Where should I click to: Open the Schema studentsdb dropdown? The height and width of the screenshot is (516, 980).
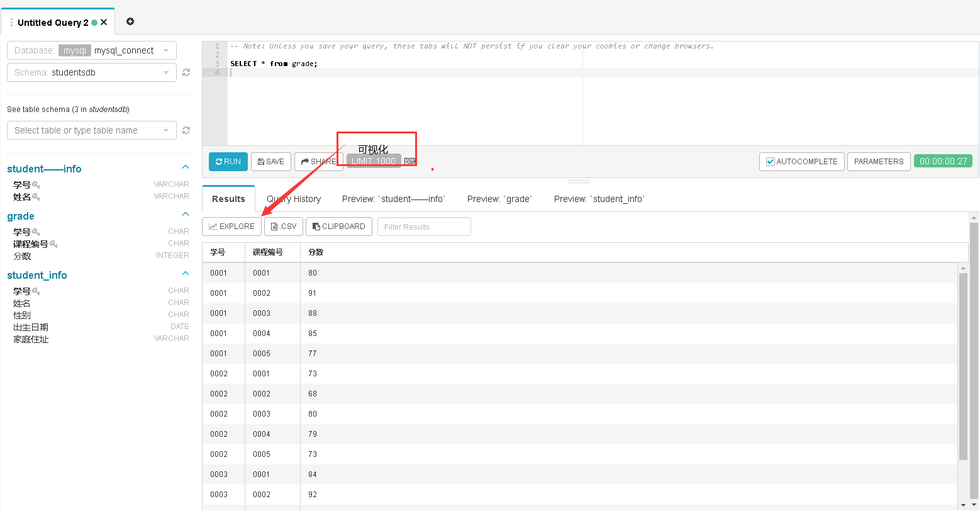tap(92, 72)
